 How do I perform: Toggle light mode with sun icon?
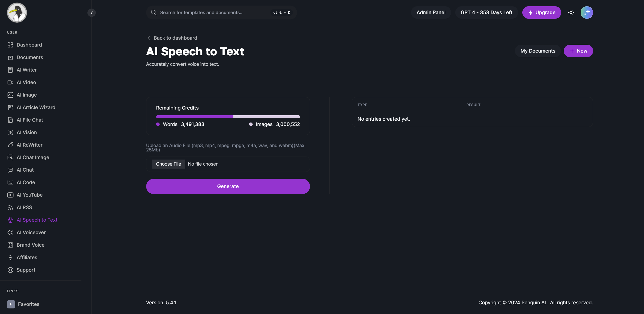coord(571,12)
